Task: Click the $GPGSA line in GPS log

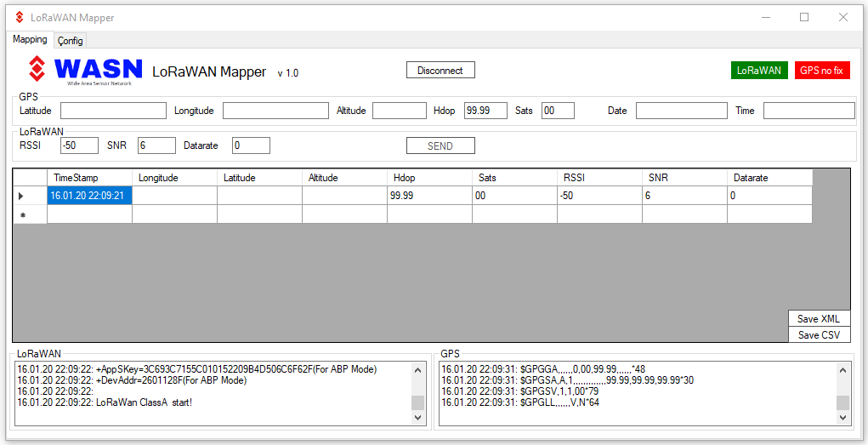Action: [x=567, y=380]
